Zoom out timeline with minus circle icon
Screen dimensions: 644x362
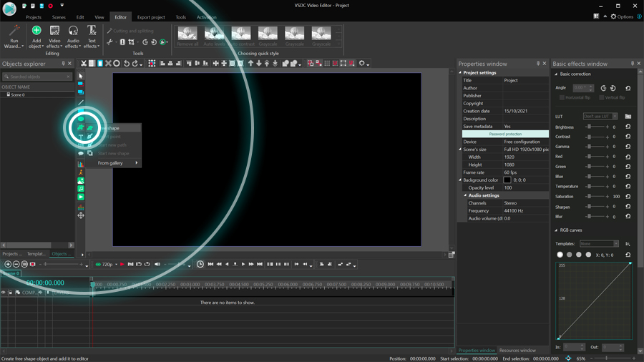(16, 264)
